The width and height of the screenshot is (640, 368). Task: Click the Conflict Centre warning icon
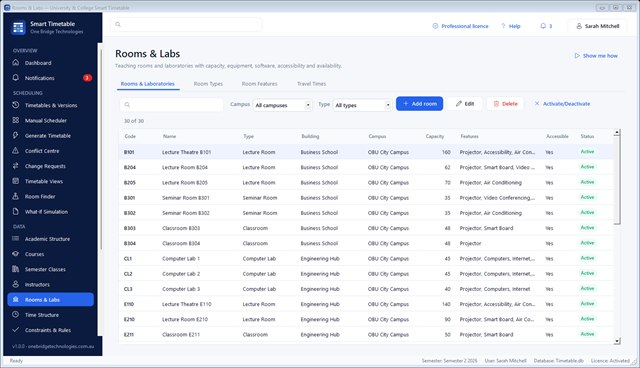[x=16, y=151]
